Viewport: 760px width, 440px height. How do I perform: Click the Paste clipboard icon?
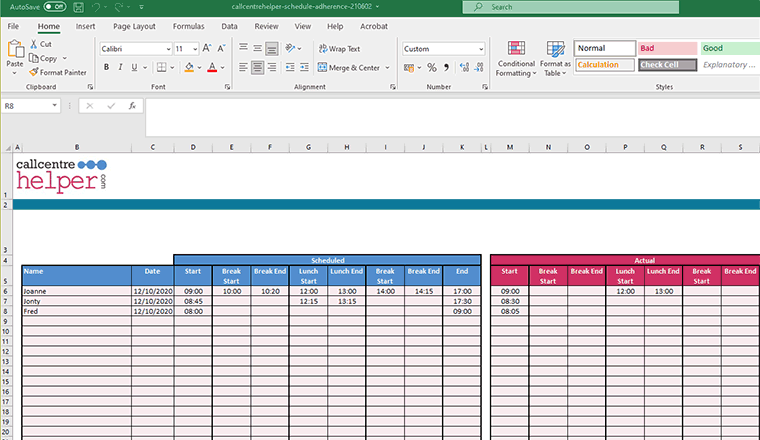[x=15, y=49]
